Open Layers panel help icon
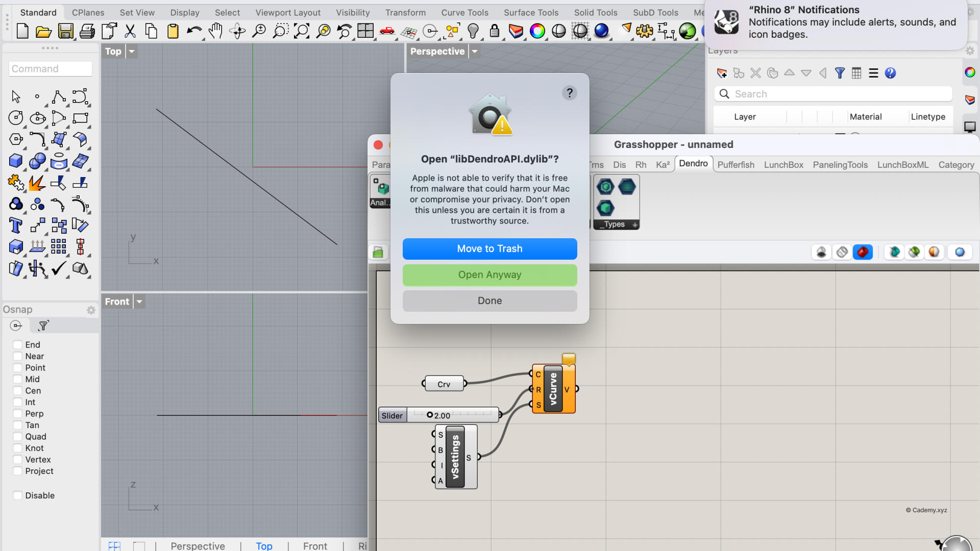The width and height of the screenshot is (980, 551). pyautogui.click(x=890, y=73)
